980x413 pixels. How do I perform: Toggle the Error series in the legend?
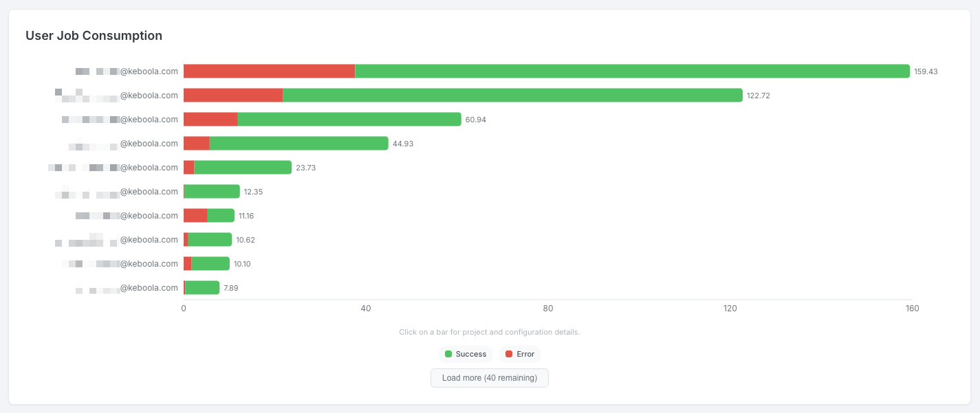pos(520,354)
